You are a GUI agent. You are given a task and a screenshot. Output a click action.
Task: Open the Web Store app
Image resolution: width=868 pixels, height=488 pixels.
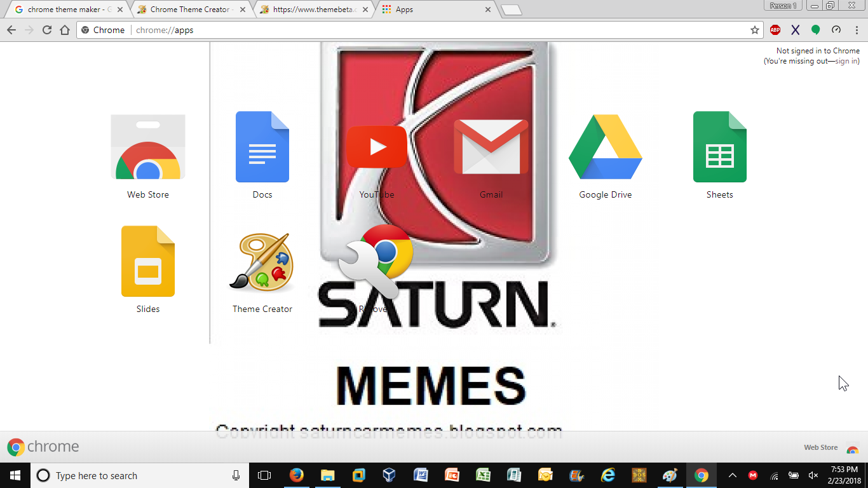(148, 147)
